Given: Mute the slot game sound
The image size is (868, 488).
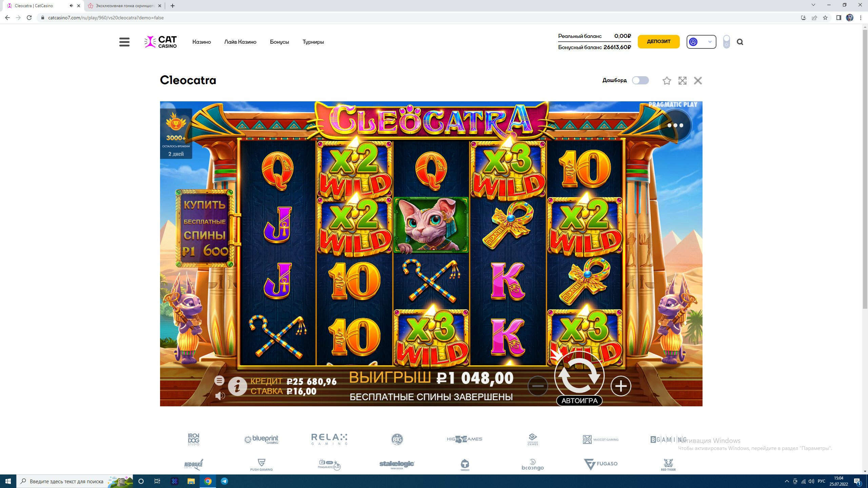Looking at the screenshot, I should click(220, 395).
